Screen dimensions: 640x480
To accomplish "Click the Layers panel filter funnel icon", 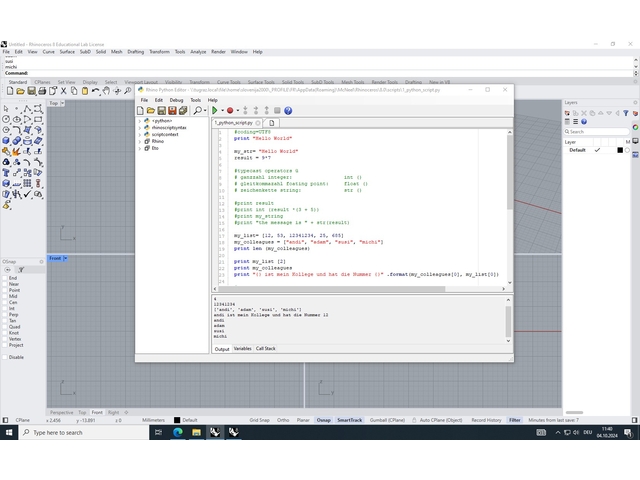I will (626, 113).
